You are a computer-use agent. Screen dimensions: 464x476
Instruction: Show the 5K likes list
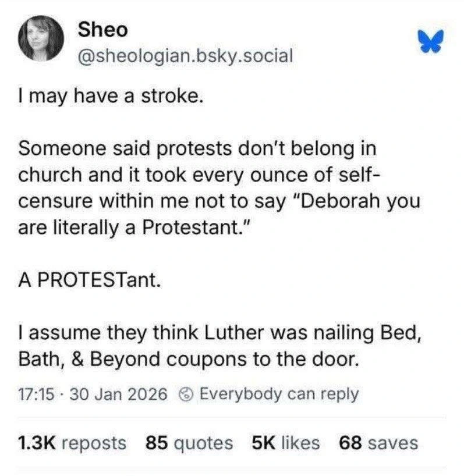(x=286, y=443)
